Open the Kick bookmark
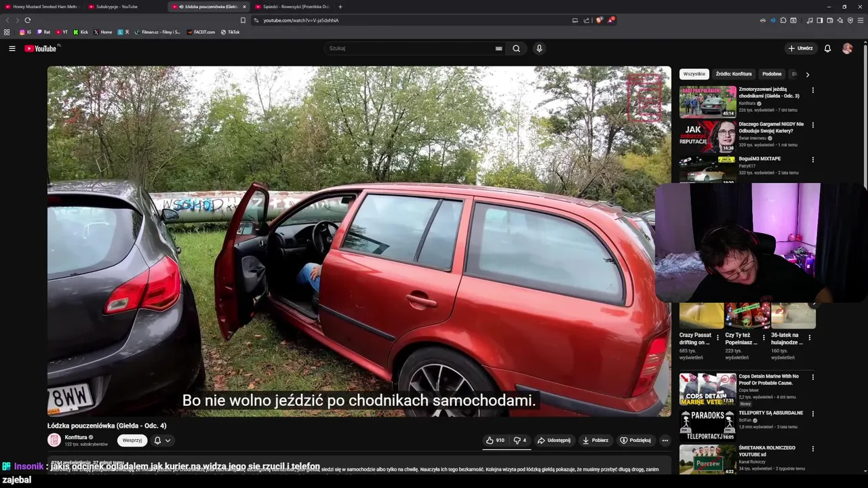The image size is (868, 488). pyautogui.click(x=81, y=32)
